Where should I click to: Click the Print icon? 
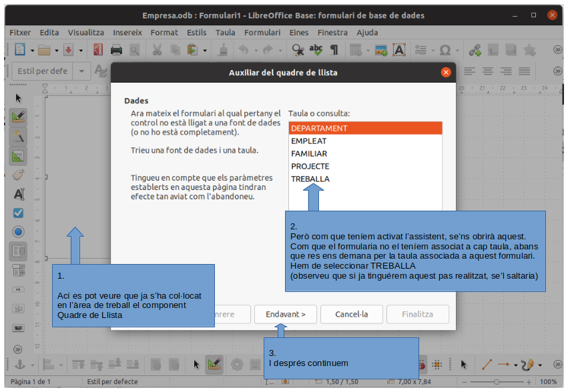pos(116,50)
